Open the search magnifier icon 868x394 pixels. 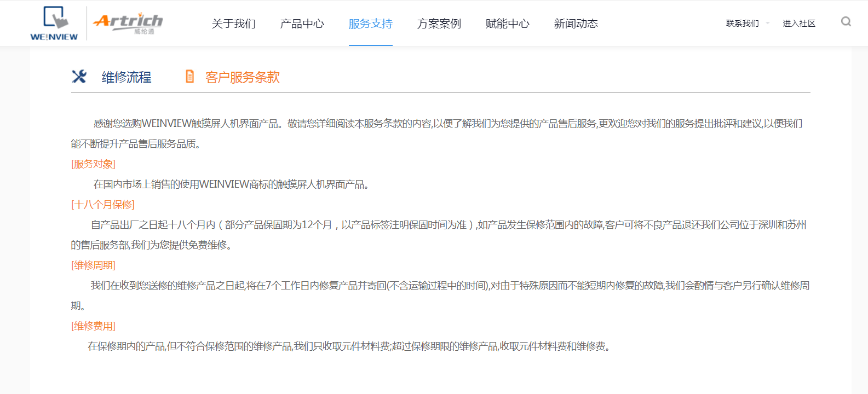846,22
